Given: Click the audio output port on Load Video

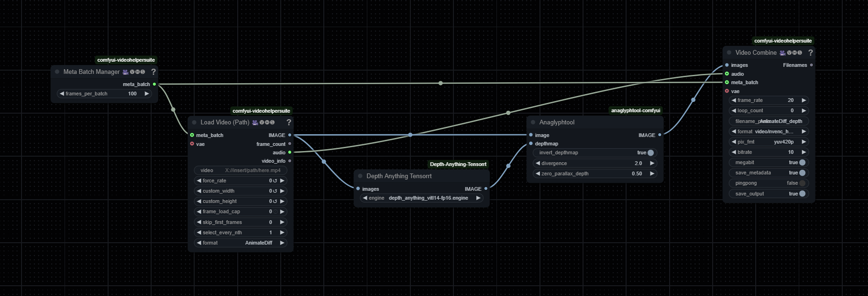Looking at the screenshot, I should coord(290,152).
